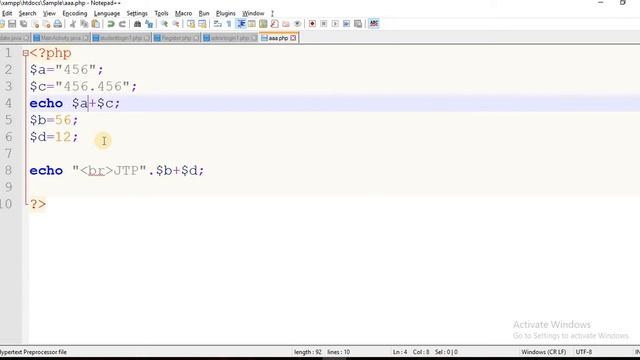
Task: Open Find with the binoculars icon
Action: (x=138, y=24)
